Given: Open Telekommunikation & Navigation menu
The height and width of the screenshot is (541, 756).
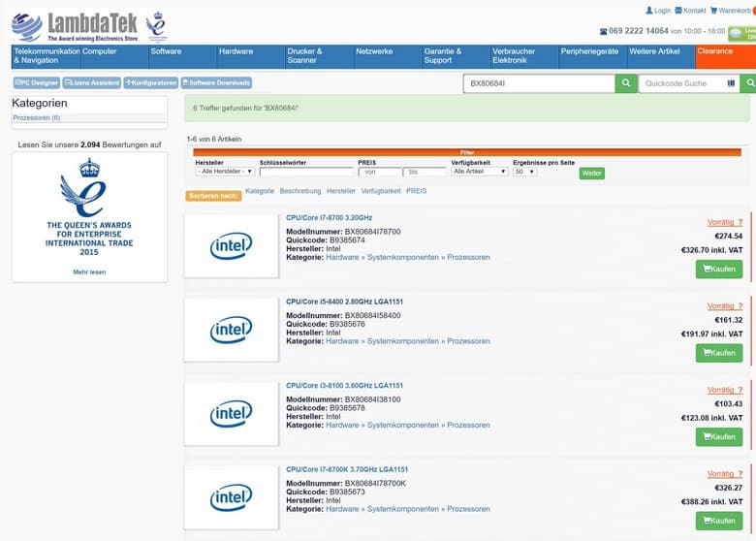Looking at the screenshot, I should pos(46,56).
